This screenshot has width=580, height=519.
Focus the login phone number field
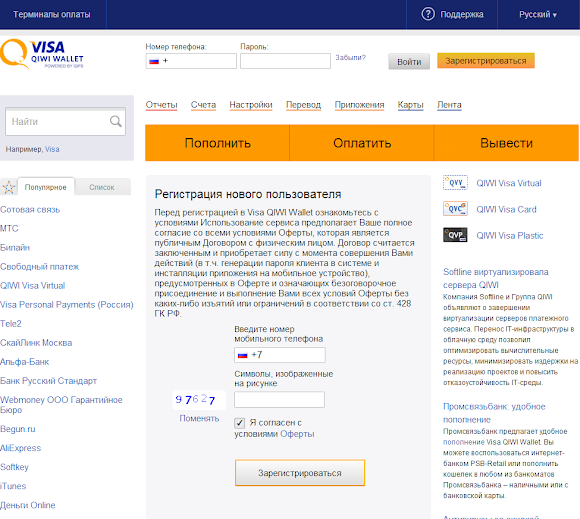click(191, 61)
